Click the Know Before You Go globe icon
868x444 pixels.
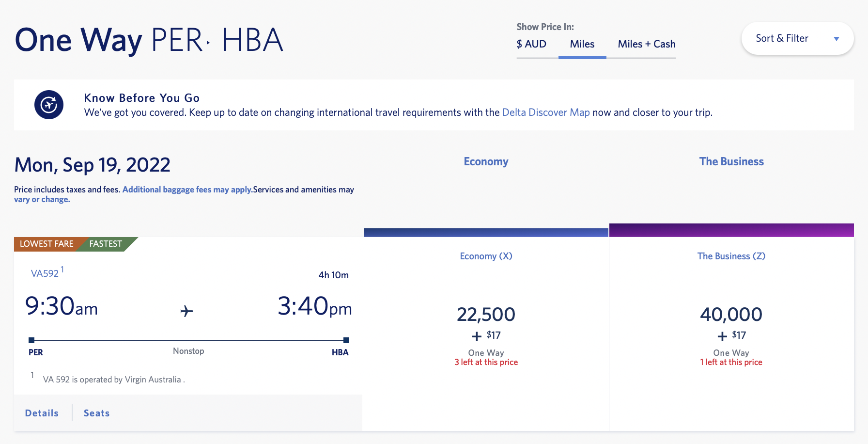click(x=49, y=105)
